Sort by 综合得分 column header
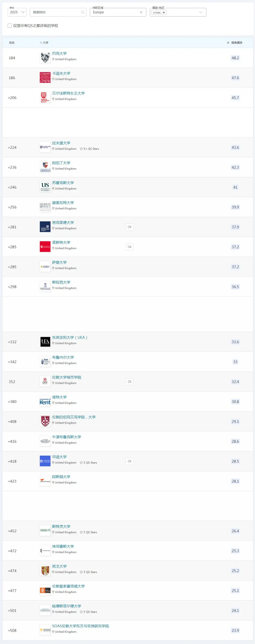Image resolution: width=255 pixels, height=644 pixels. tap(235, 42)
